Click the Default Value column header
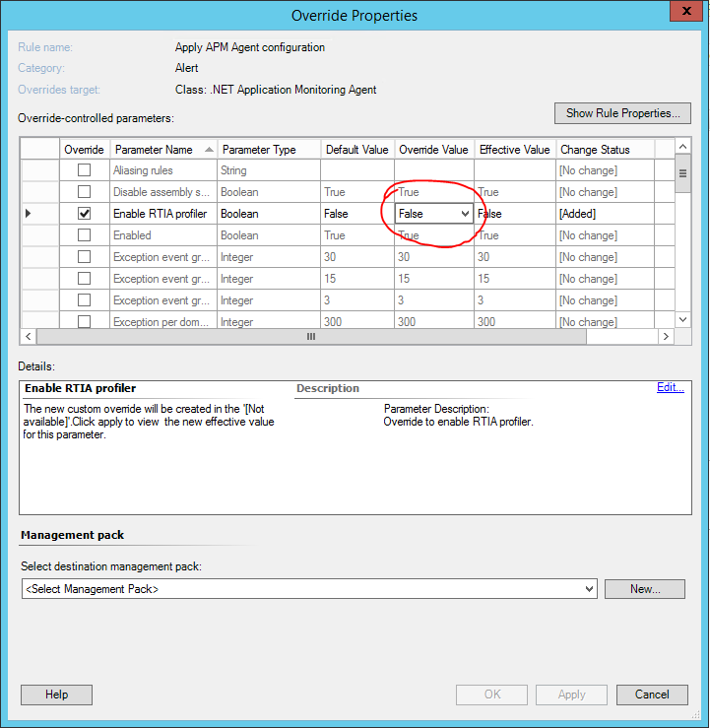This screenshot has width=710, height=728. coord(357,150)
